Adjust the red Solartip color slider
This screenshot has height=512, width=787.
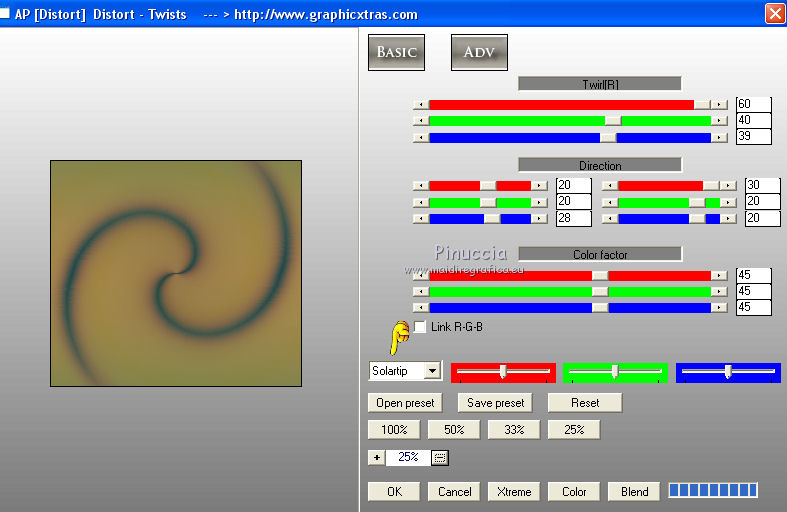pos(503,372)
